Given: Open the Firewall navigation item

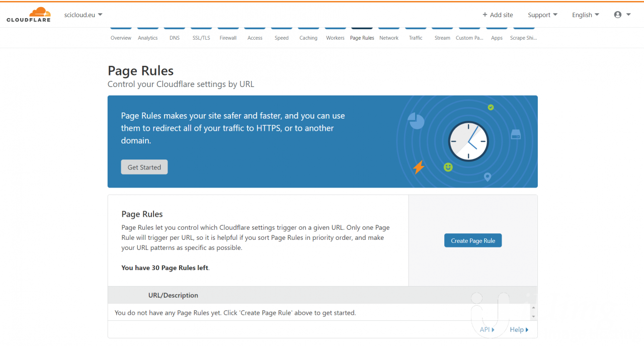Looking at the screenshot, I should 228,38.
